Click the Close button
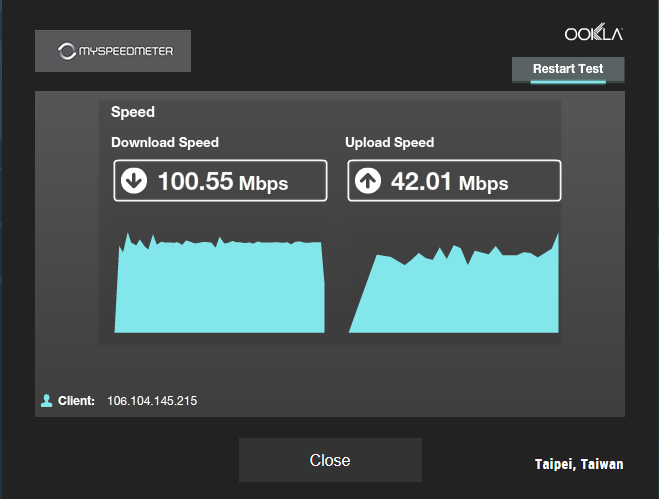The image size is (663, 499). tap(330, 460)
